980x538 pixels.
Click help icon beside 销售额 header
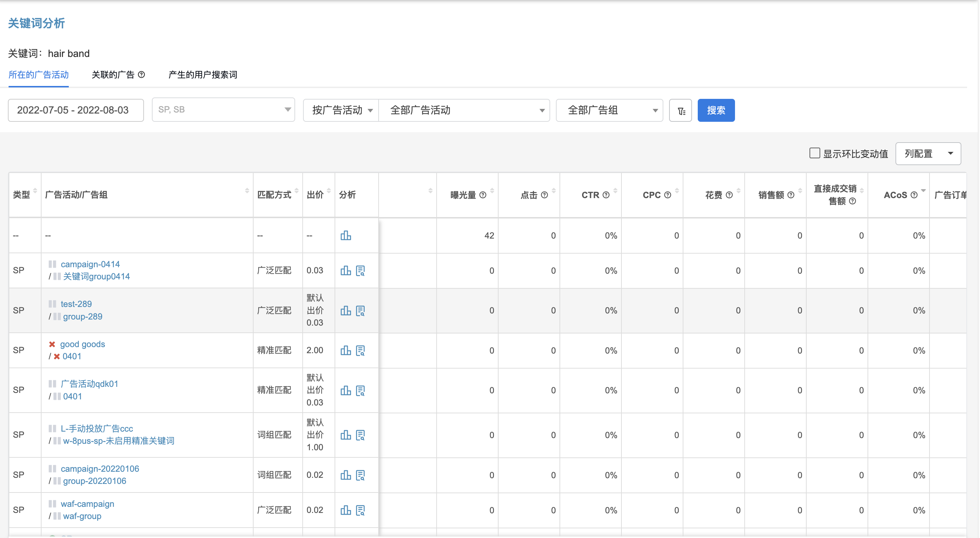coord(791,195)
